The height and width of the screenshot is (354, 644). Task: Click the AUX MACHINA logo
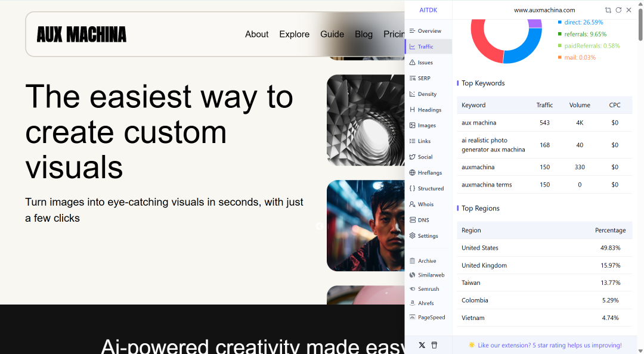pos(81,35)
